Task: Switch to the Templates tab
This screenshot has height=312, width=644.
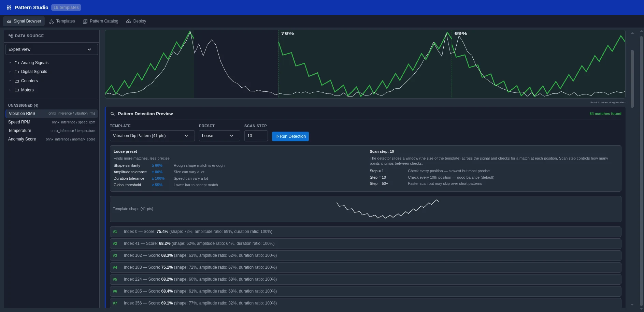Action: (62, 21)
